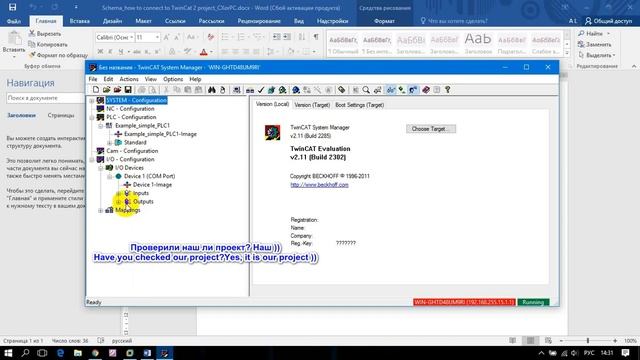This screenshot has width=640, height=360.
Task: Switch to Word via its taskbar icon
Action: click(147, 353)
